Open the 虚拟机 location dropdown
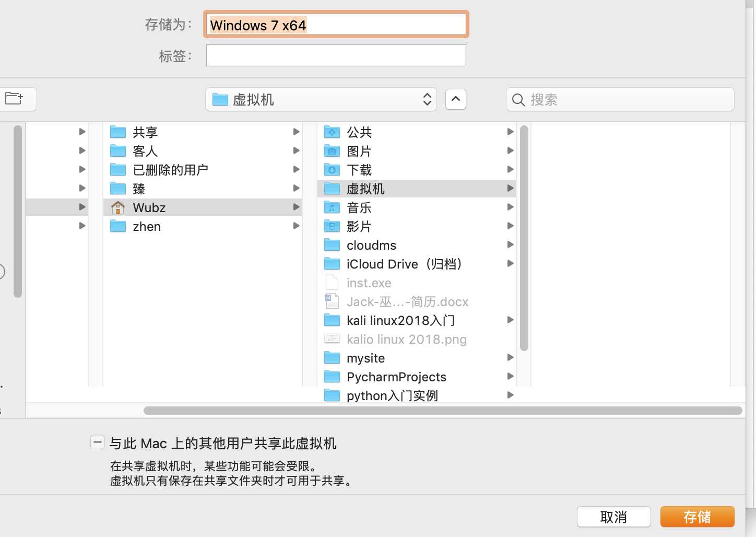Screen dimensions: 756x537 point(321,99)
